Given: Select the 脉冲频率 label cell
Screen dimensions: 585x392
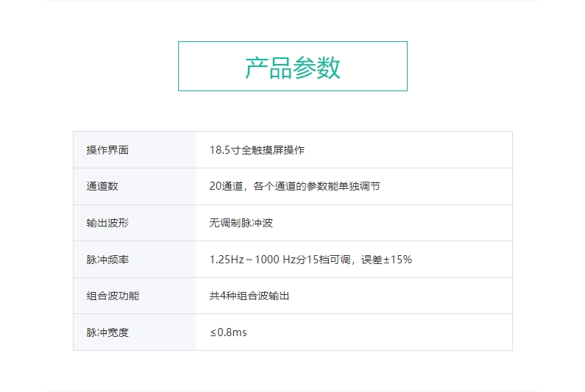Looking at the screenshot, I should point(135,260).
